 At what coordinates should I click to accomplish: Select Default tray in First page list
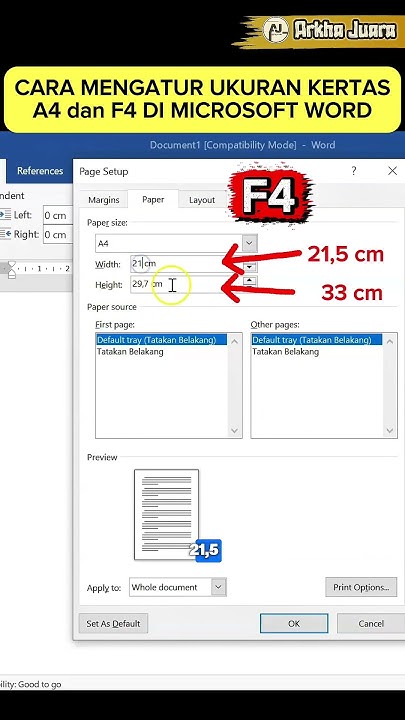[162, 340]
